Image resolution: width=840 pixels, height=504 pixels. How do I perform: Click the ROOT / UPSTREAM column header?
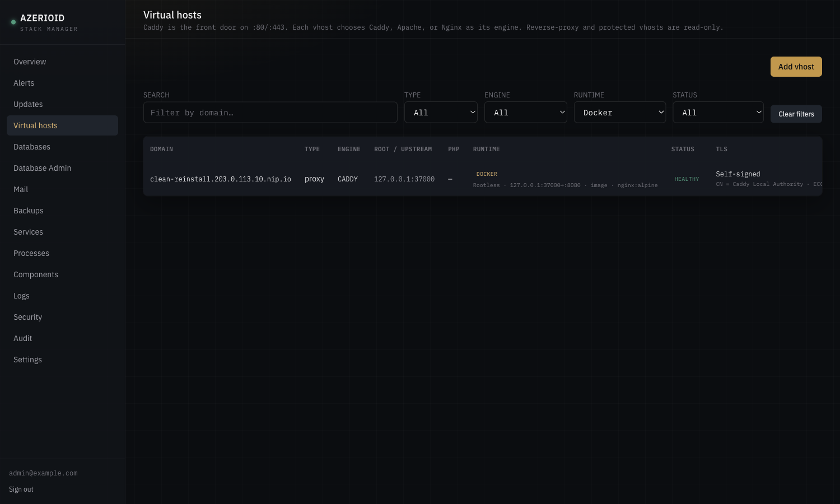(x=403, y=150)
